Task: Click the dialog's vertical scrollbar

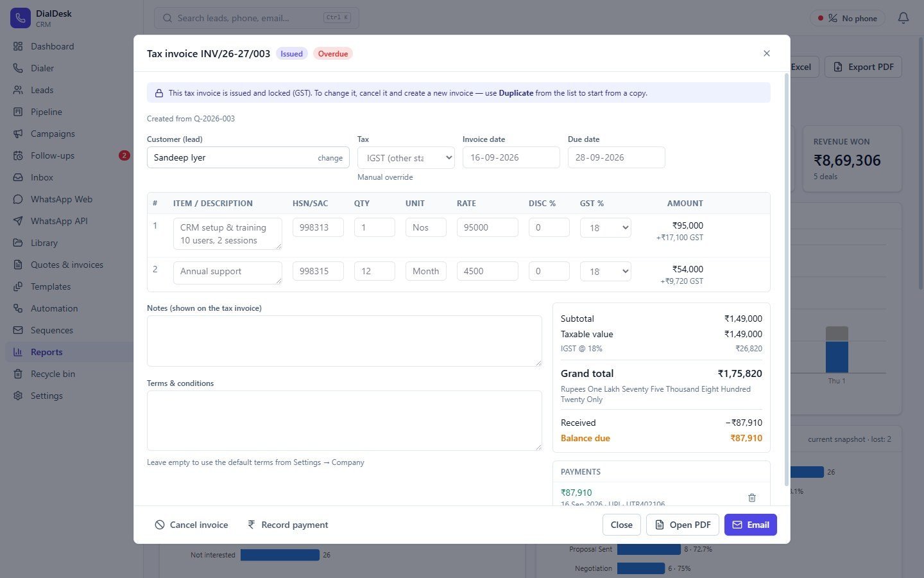Action: point(787,279)
